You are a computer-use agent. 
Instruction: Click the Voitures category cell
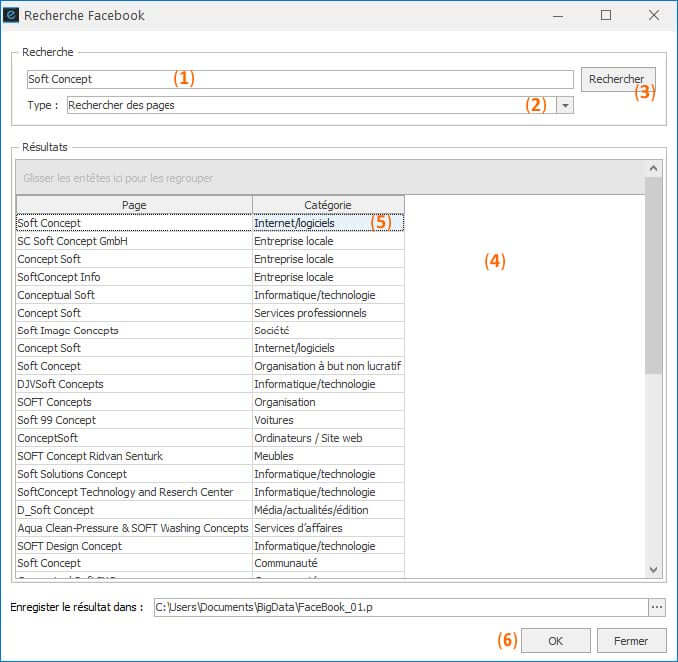tap(328, 420)
